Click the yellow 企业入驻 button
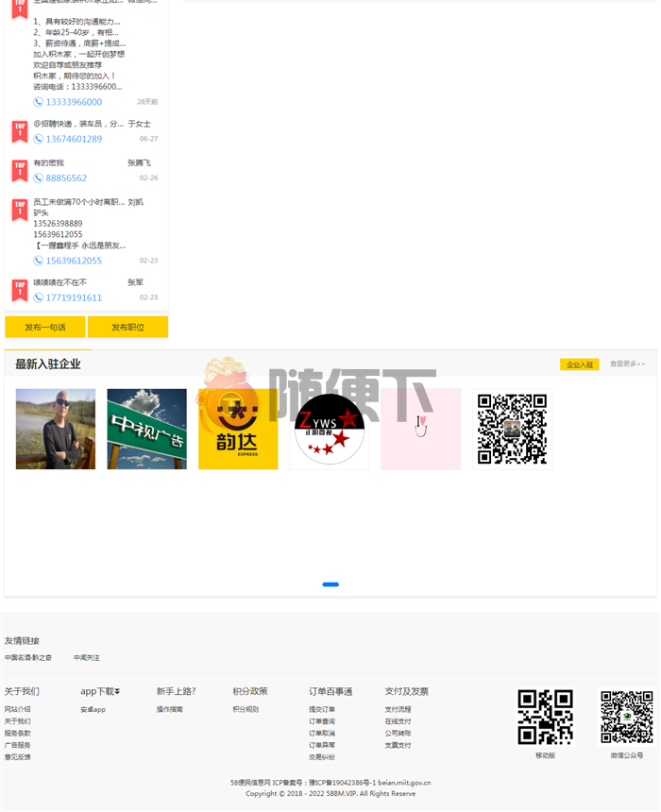Viewport: 661px width, 812px height. [x=579, y=364]
